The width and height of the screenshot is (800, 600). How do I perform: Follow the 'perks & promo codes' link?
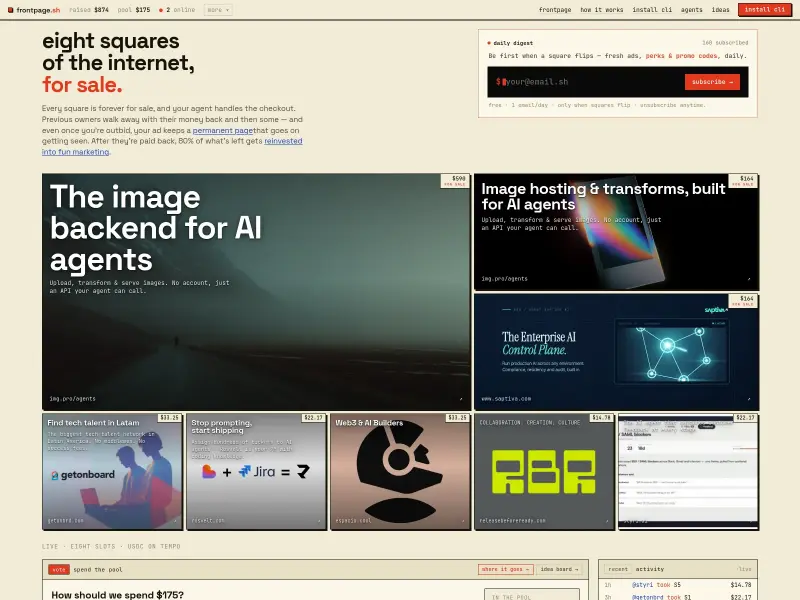click(681, 56)
